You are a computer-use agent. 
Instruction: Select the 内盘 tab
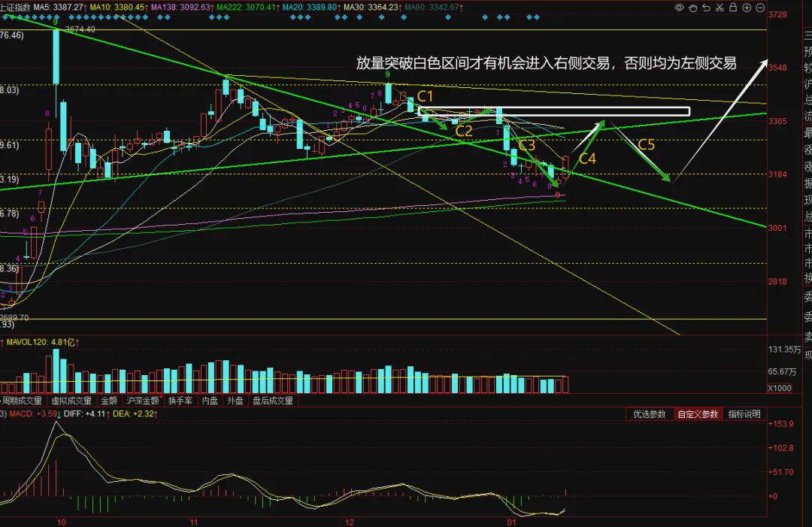(210, 401)
